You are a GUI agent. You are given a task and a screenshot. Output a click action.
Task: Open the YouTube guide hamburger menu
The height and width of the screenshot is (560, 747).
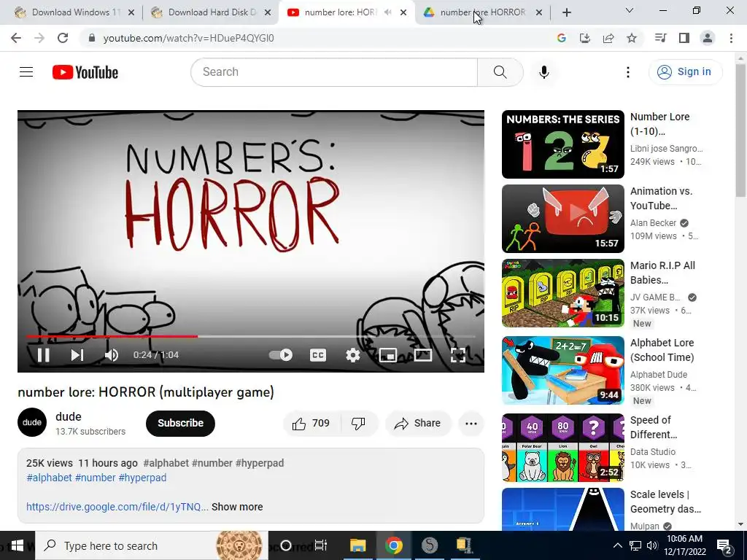(26, 72)
